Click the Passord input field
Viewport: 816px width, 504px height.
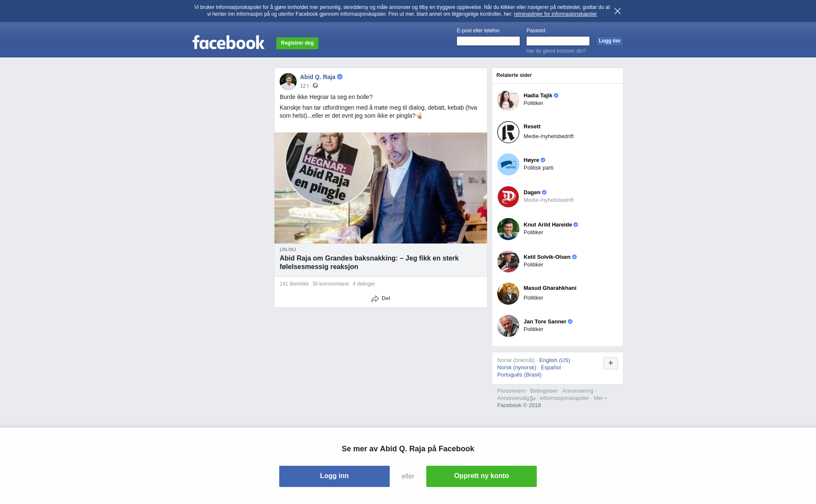pos(558,41)
